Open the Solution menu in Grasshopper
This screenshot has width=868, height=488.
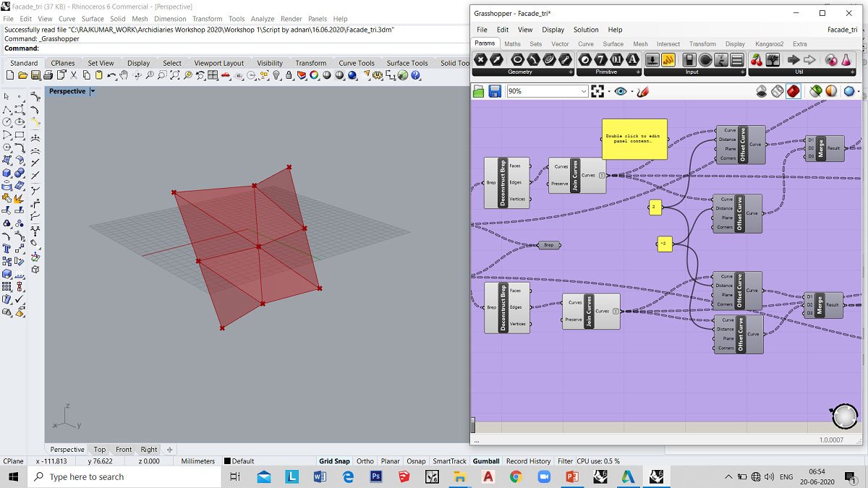pos(586,30)
